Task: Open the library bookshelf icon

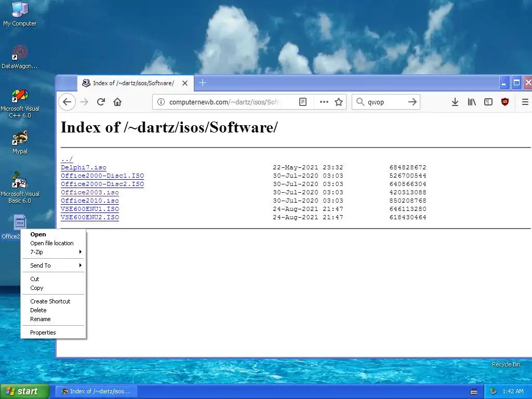Action: tap(472, 102)
